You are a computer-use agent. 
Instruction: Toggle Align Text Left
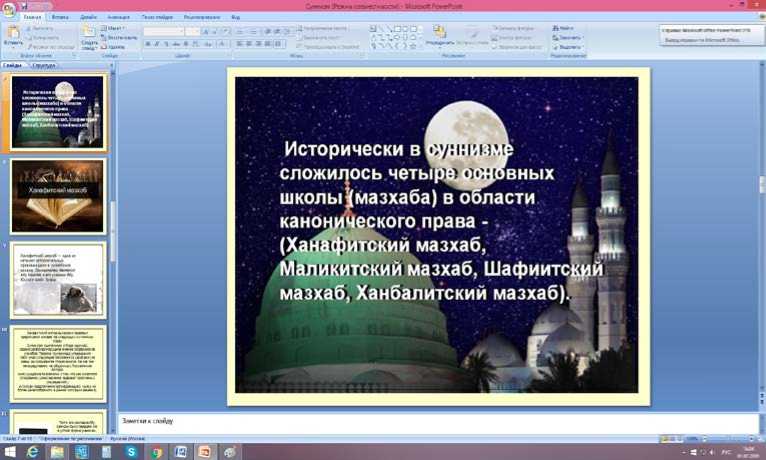239,44
